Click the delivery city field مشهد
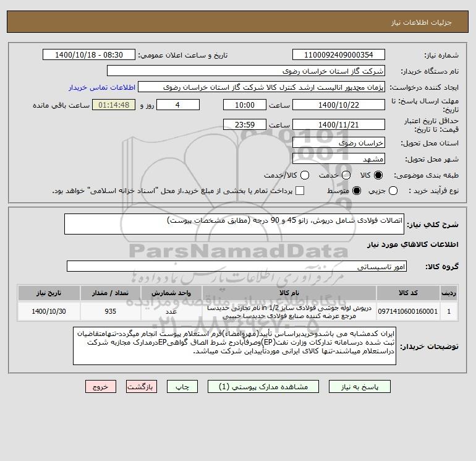The width and height of the screenshot is (476, 461). click(339, 158)
